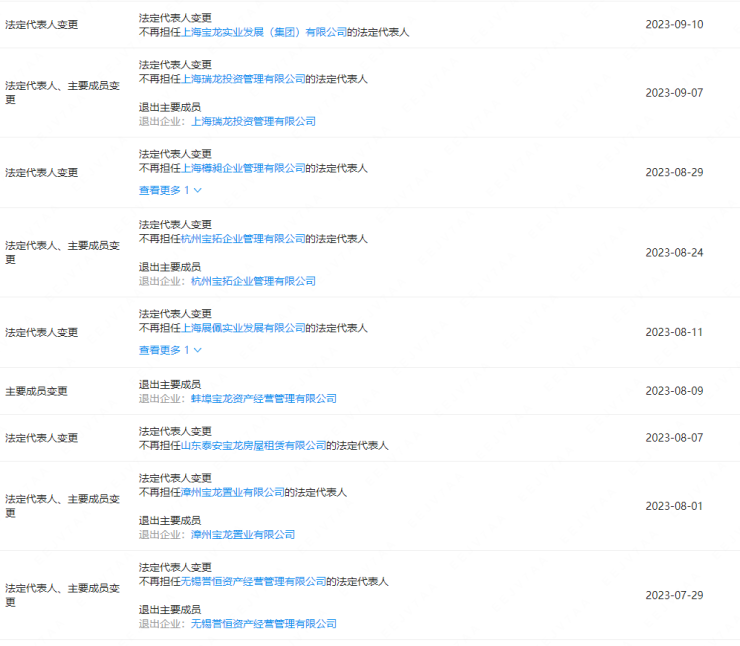Viewport: 740px width, 646px height.
Task: Open 杭州宝拓企业管理有限公司 link in 不再担任 line
Action: coord(244,239)
